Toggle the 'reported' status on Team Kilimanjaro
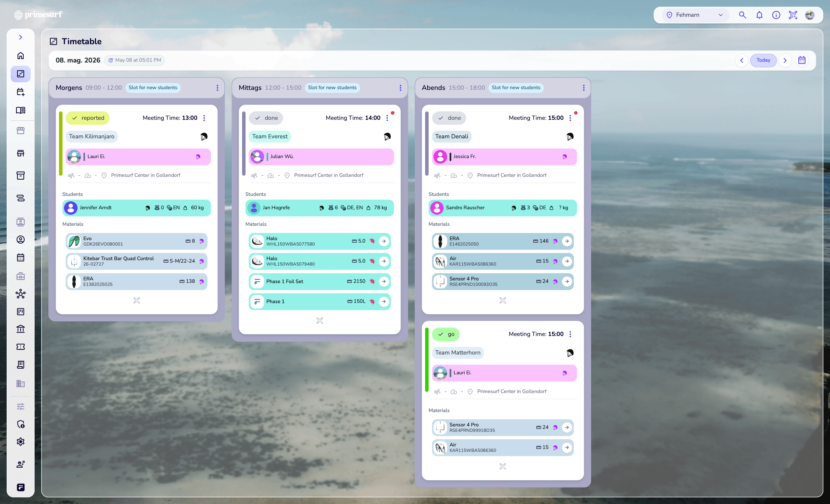Viewport: 830px width, 504px height. pyautogui.click(x=88, y=118)
